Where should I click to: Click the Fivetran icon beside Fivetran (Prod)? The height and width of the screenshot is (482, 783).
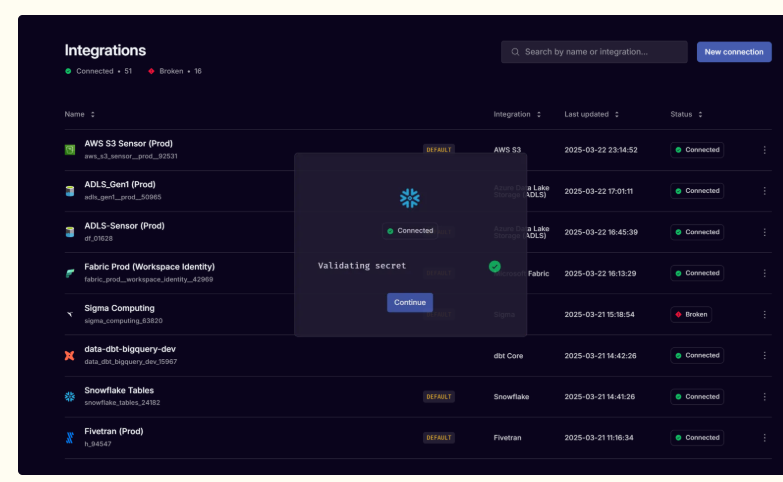[x=70, y=438]
